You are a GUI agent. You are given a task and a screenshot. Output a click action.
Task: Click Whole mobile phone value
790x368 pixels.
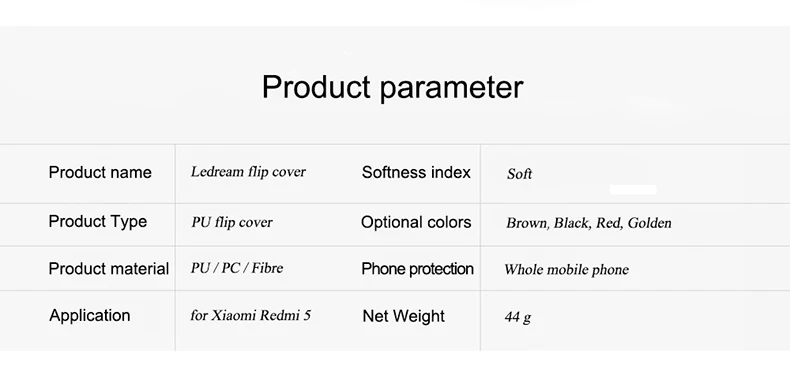coord(566,270)
